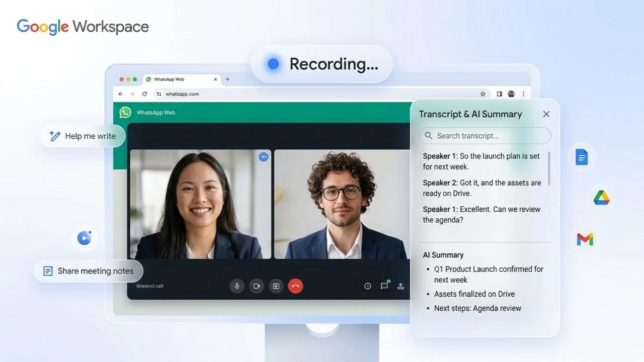This screenshot has height=362, width=644.
Task: Click the Search transcript field
Action: (485, 136)
